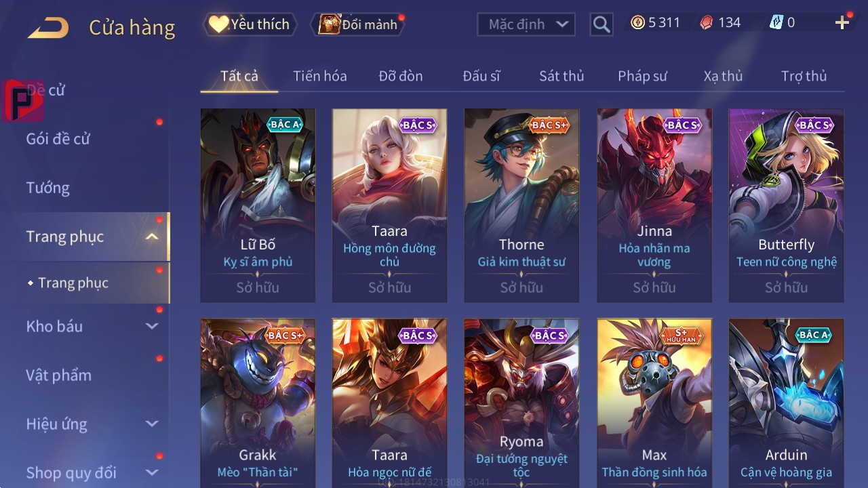Select the Lữ Bố Kỵ sĩ âm phủ skin
The height and width of the screenshot is (488, 868).
[x=258, y=205]
